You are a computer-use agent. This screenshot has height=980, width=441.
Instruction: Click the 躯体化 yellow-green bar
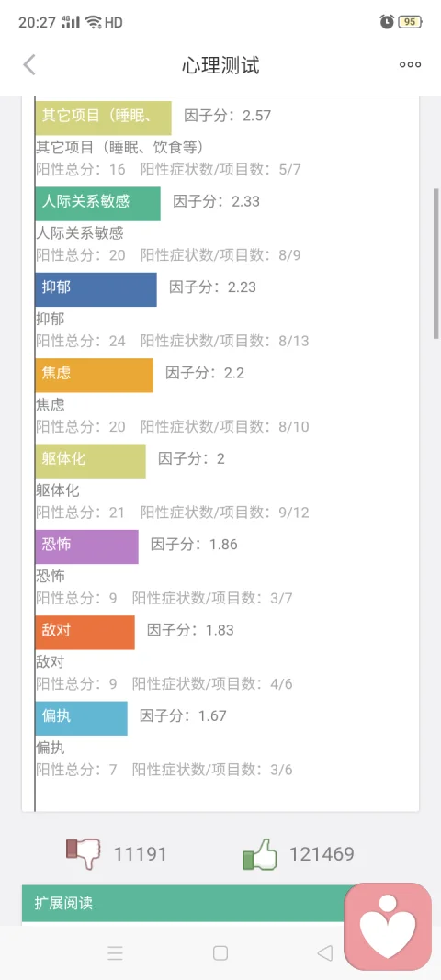point(91,461)
